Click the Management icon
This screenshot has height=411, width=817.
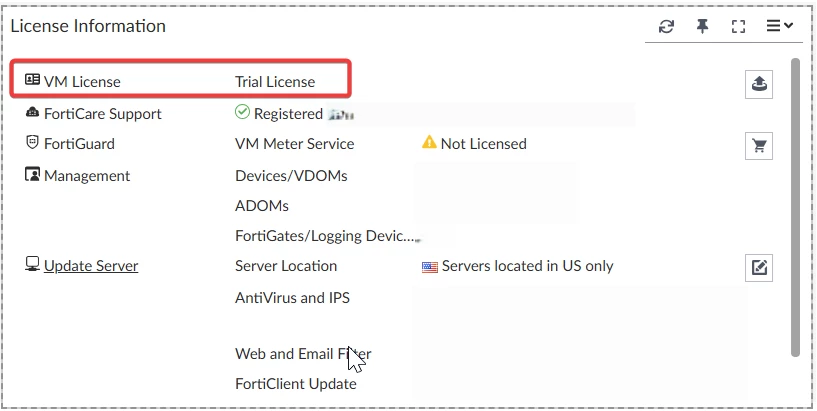[x=32, y=174]
